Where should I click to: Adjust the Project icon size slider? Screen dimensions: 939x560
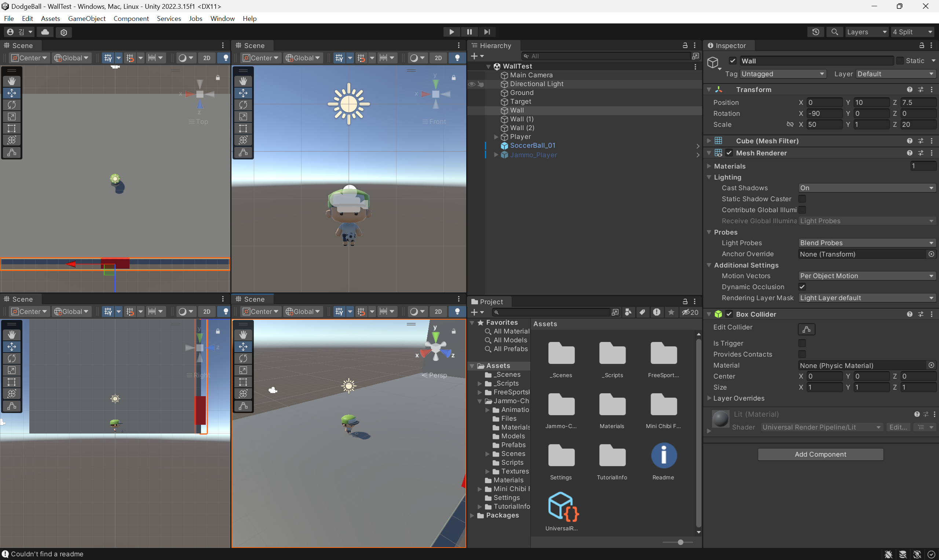[680, 542]
